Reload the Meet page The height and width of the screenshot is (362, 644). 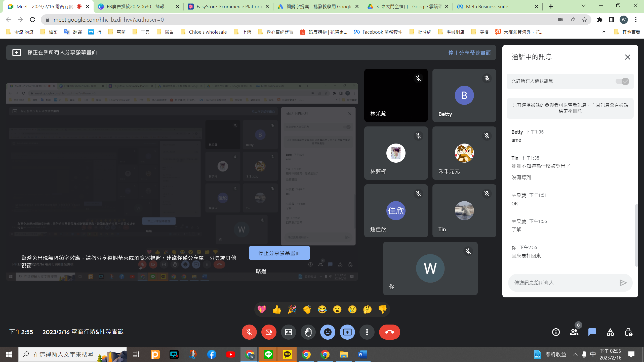(32, 20)
